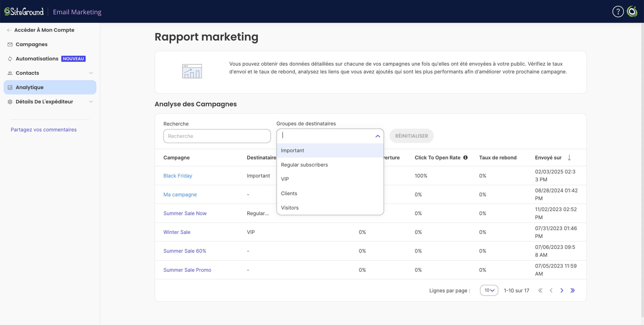Click the date 08/28/2024 01:42 PM
This screenshot has width=644, height=325.
tap(556, 194)
